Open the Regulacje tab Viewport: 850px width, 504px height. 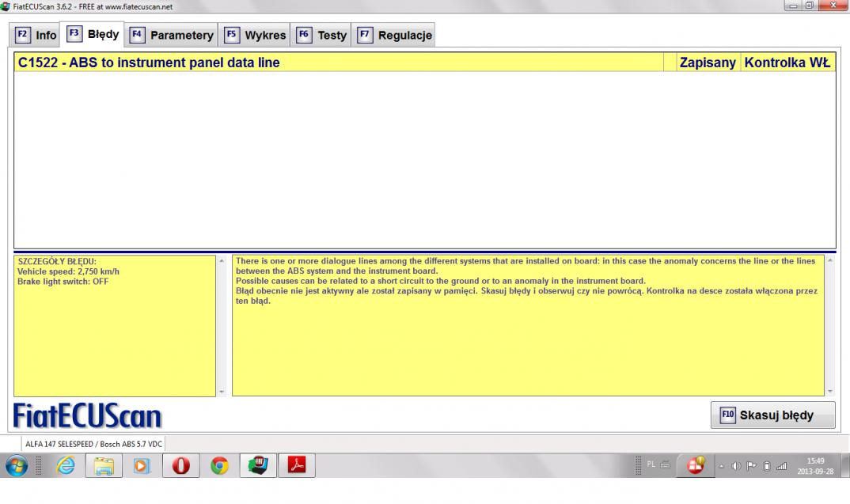(393, 36)
